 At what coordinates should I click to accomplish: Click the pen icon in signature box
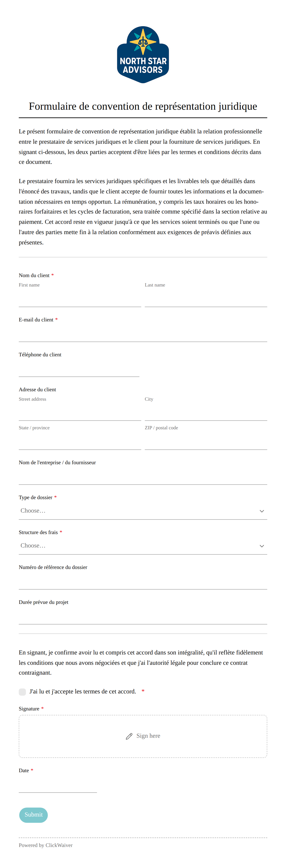click(x=129, y=736)
